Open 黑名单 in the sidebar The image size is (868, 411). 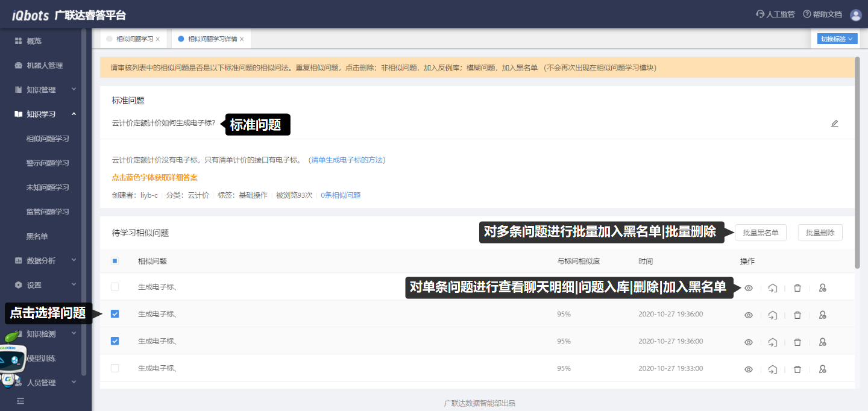37,236
